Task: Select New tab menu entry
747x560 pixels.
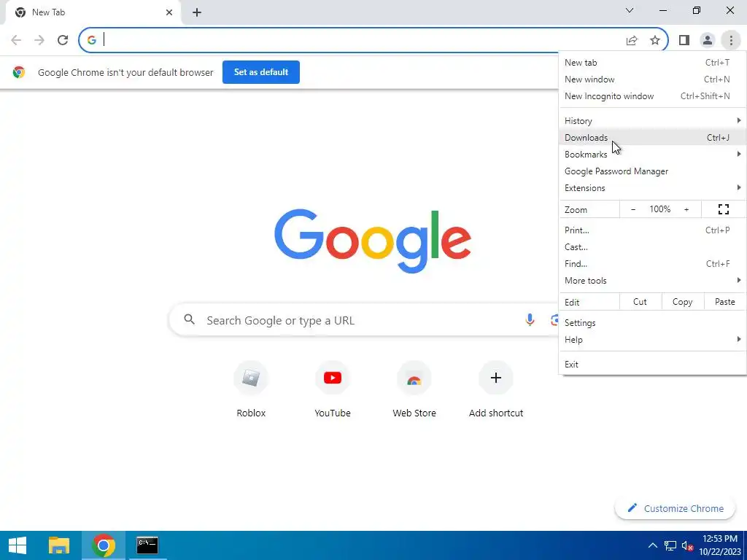Action: click(653, 63)
